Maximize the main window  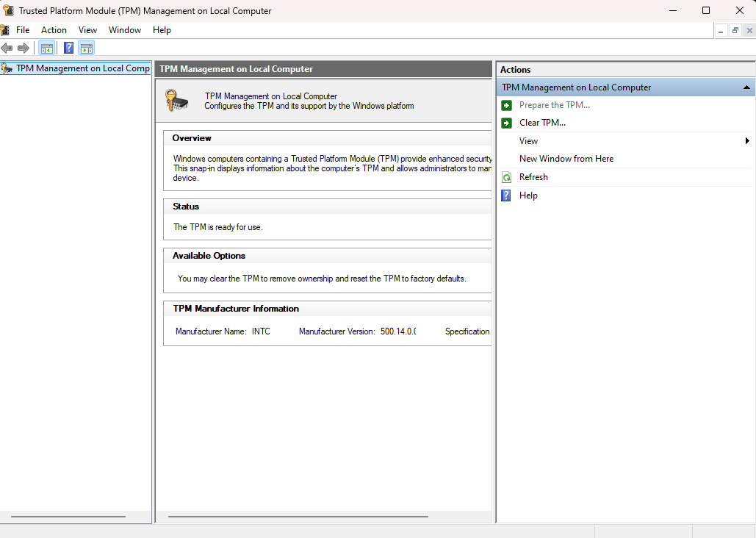pos(706,10)
